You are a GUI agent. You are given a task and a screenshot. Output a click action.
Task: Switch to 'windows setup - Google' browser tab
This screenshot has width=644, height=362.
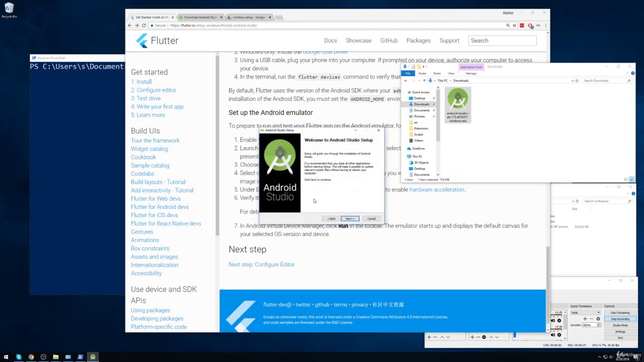coord(249,18)
